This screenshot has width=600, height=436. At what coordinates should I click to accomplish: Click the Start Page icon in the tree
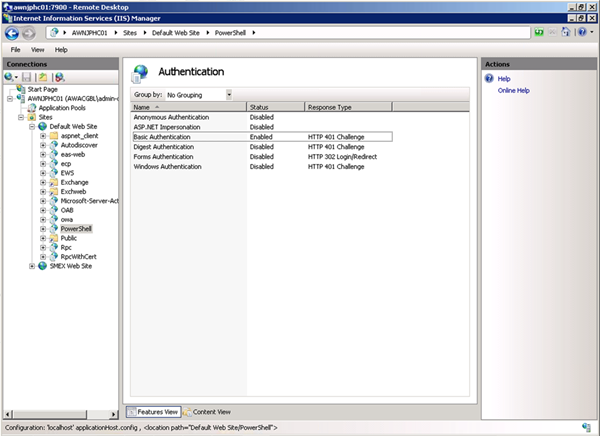click(x=21, y=89)
